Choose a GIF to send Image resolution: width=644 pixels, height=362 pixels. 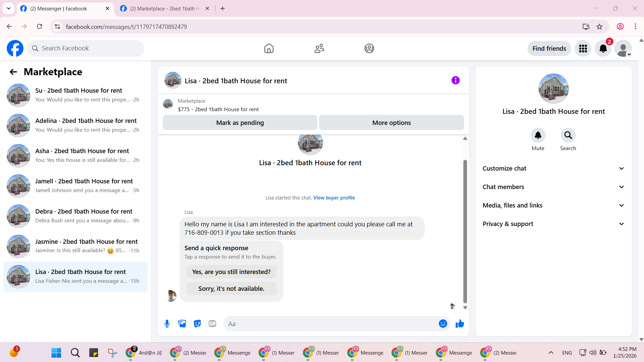(213, 324)
